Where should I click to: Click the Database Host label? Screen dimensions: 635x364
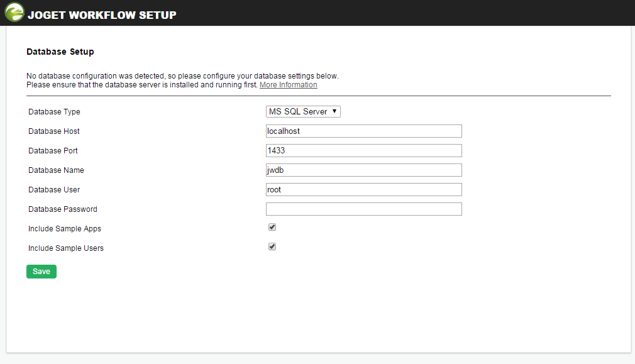click(54, 131)
